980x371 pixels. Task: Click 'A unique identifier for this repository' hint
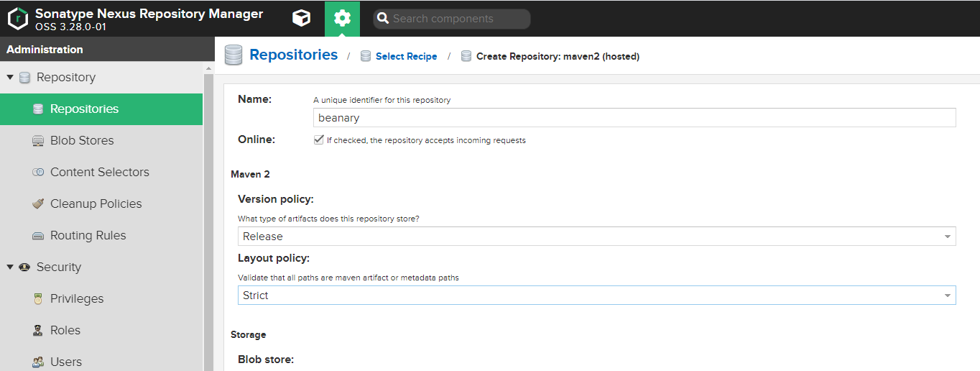382,100
